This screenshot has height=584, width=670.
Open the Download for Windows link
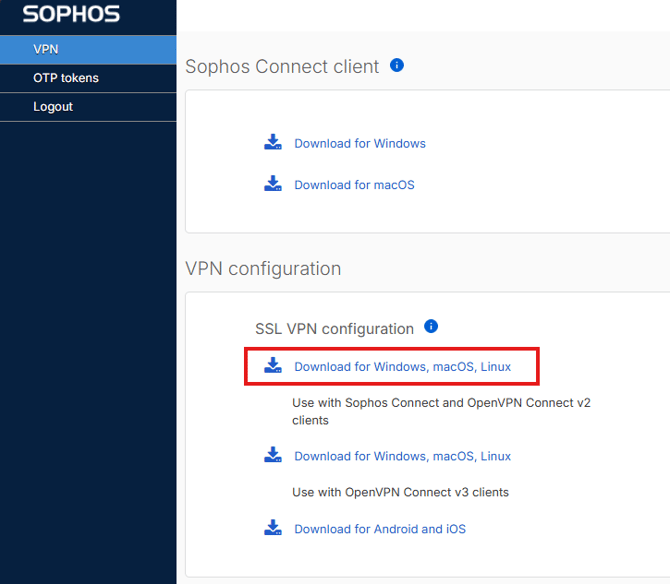(360, 144)
